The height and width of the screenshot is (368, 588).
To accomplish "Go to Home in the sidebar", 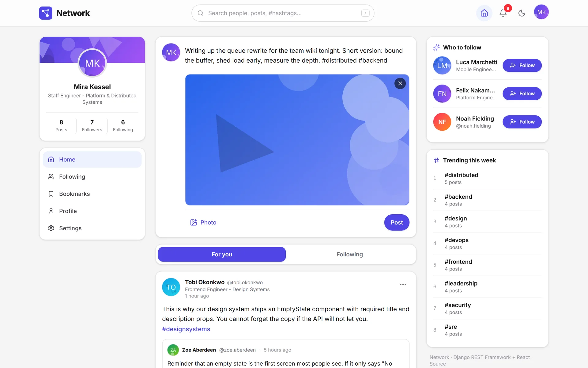I will (x=92, y=159).
